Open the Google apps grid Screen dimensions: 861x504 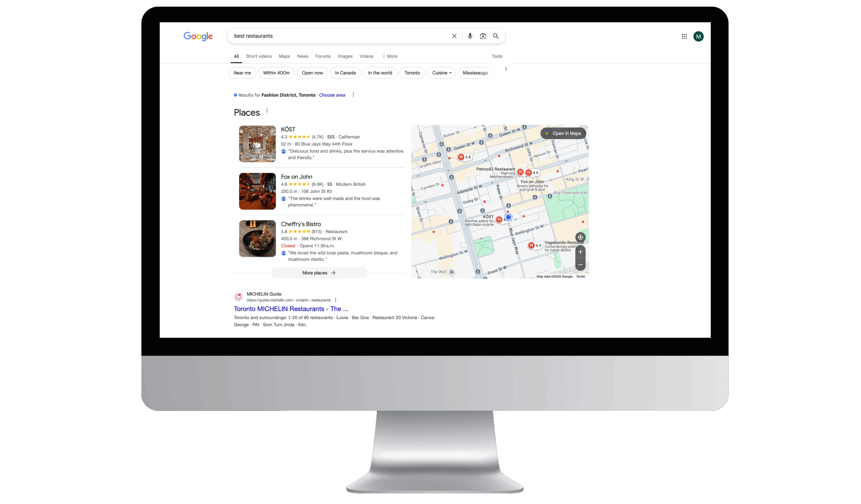(684, 37)
